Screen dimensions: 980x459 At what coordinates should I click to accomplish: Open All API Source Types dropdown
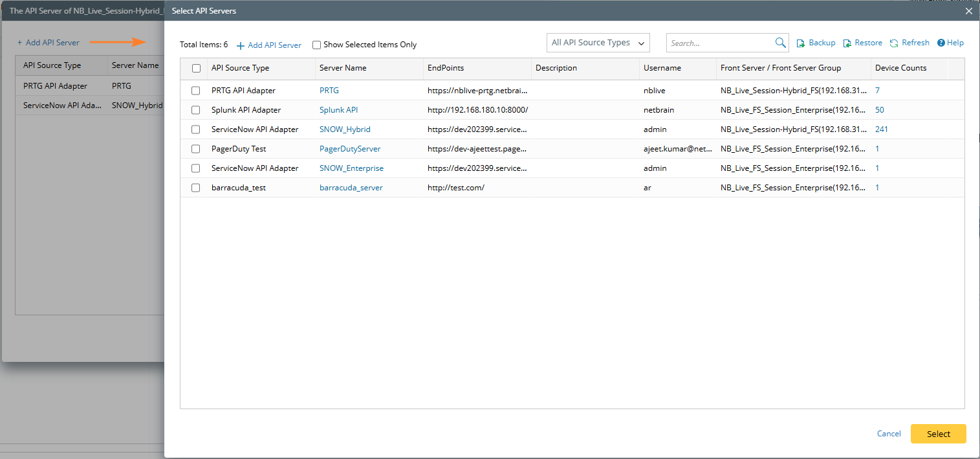598,43
